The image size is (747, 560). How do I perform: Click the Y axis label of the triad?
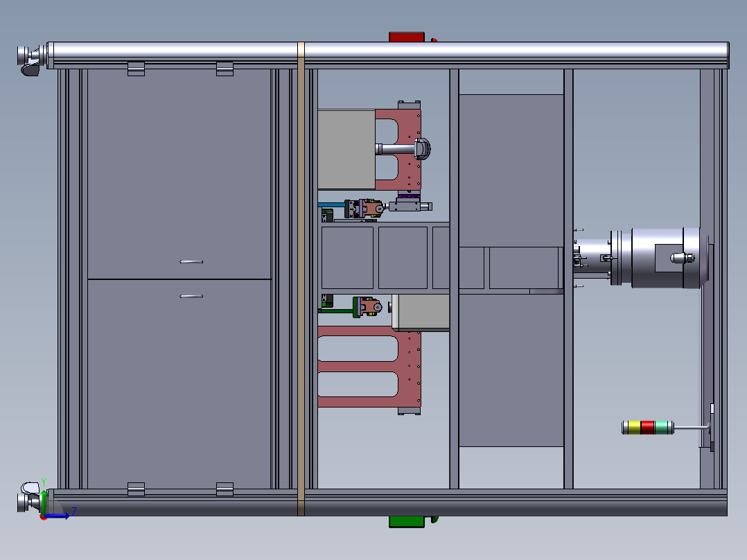pyautogui.click(x=44, y=482)
